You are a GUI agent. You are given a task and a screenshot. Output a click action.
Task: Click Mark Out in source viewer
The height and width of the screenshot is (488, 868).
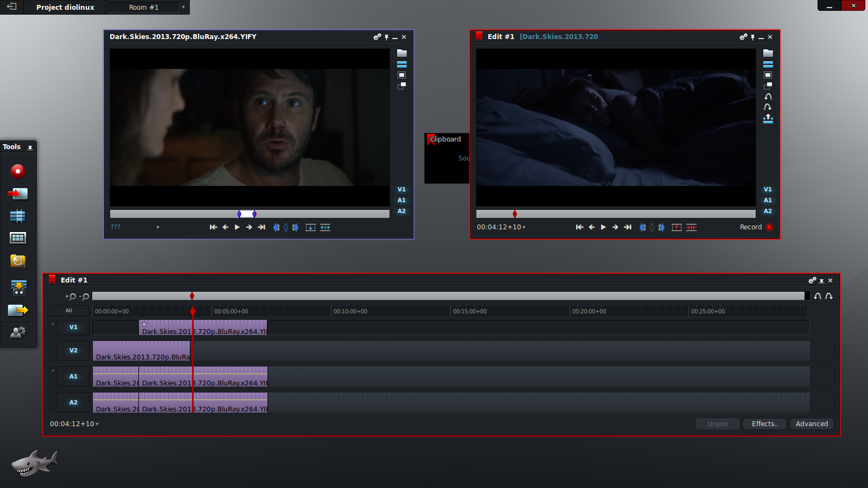point(295,227)
